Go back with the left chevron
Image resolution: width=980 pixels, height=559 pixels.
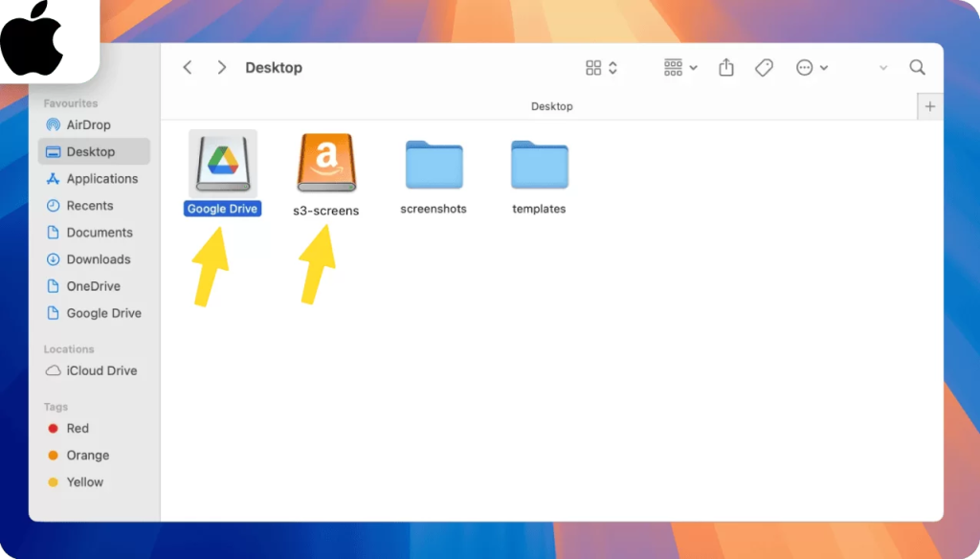click(x=188, y=68)
